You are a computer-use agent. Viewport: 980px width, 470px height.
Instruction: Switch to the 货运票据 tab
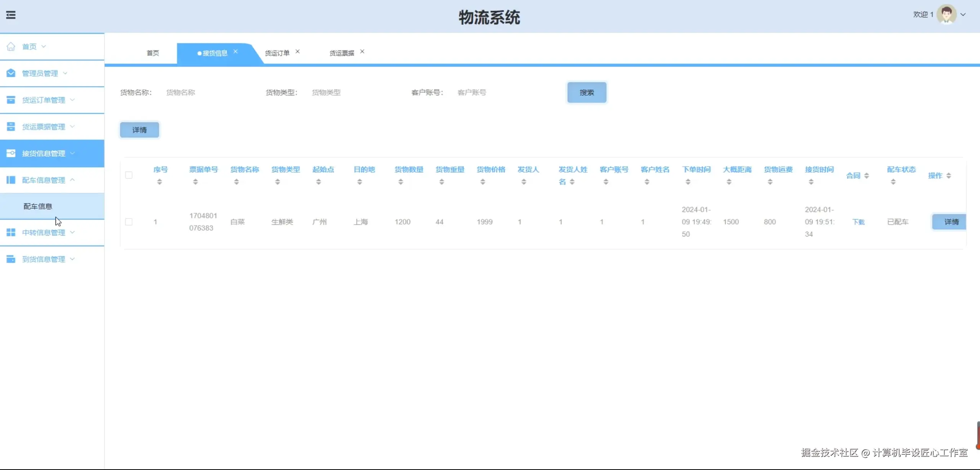pyautogui.click(x=341, y=53)
